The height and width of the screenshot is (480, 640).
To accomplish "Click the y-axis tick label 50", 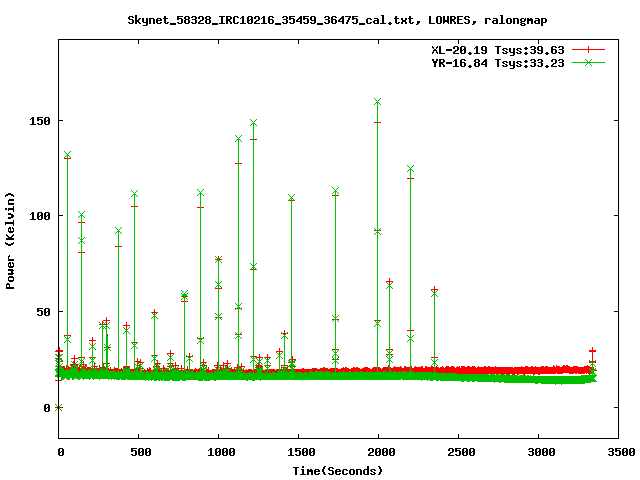I will pos(44,312).
